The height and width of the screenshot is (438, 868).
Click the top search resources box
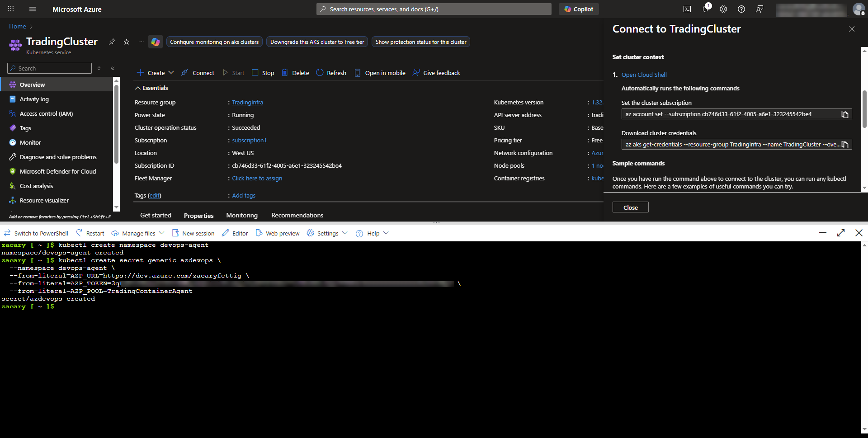pos(434,9)
